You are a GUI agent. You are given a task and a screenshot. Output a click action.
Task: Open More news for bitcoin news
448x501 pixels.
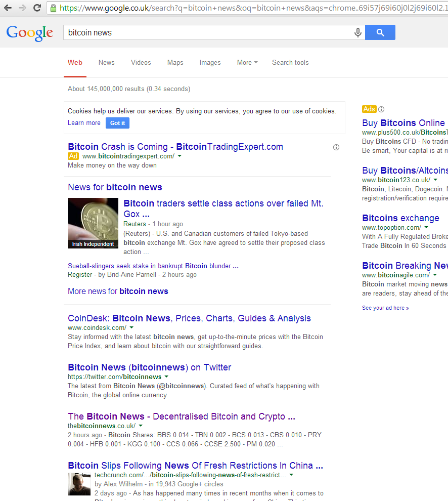point(118,291)
